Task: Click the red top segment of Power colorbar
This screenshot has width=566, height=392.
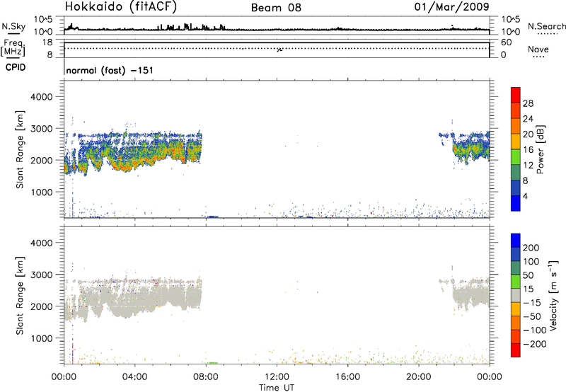Action: pyautogui.click(x=516, y=95)
